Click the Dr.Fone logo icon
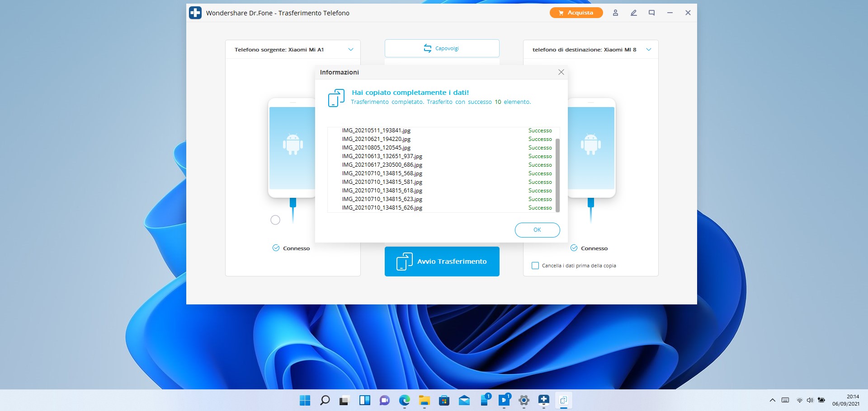The height and width of the screenshot is (411, 868). point(195,13)
